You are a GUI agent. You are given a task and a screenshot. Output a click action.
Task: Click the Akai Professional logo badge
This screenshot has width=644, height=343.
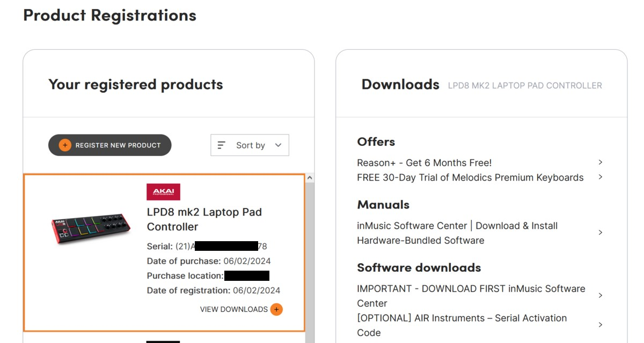click(x=164, y=192)
